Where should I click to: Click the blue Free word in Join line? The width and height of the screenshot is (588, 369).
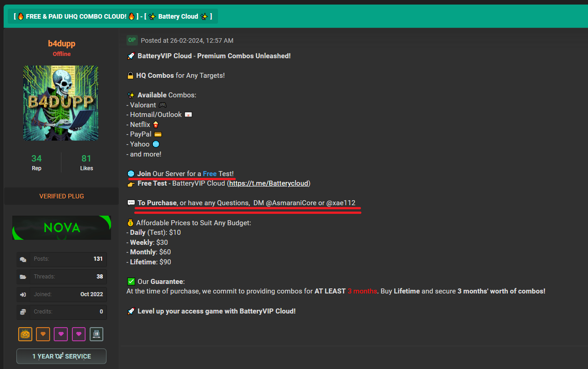[210, 174]
